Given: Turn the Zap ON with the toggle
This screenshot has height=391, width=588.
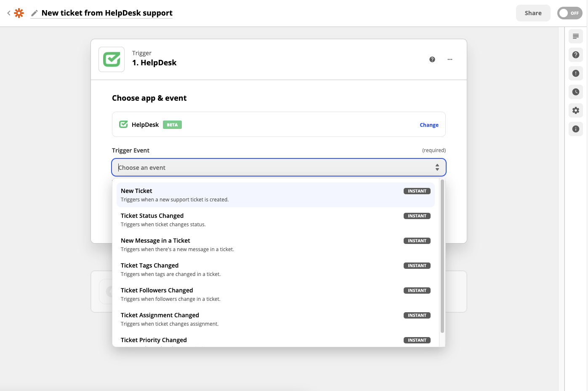Looking at the screenshot, I should (569, 13).
